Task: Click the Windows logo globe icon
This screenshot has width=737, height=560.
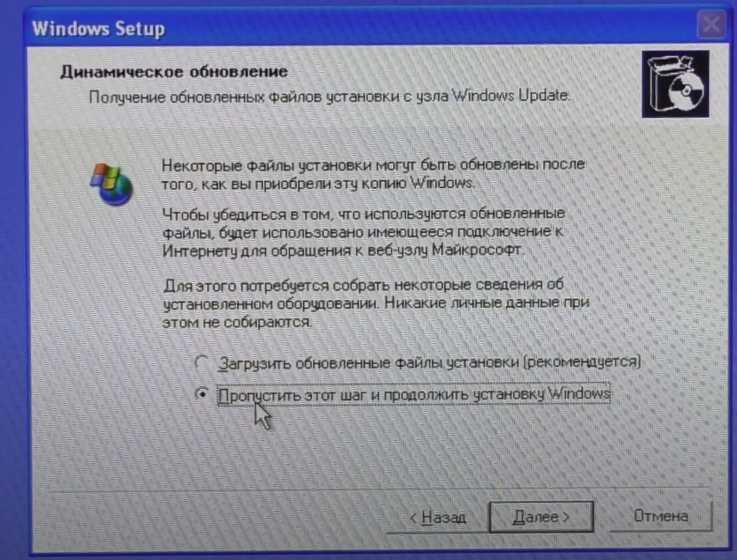Action: click(111, 184)
